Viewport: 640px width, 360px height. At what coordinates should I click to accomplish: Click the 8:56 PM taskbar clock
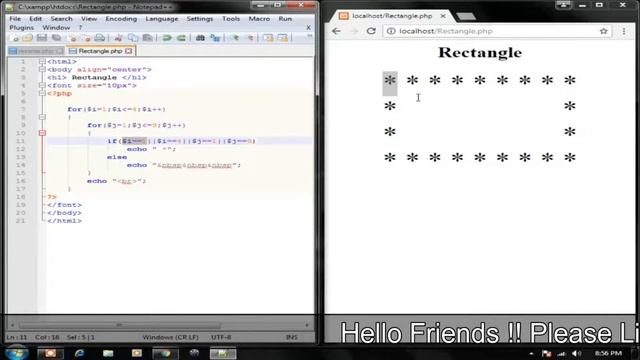coord(608,353)
